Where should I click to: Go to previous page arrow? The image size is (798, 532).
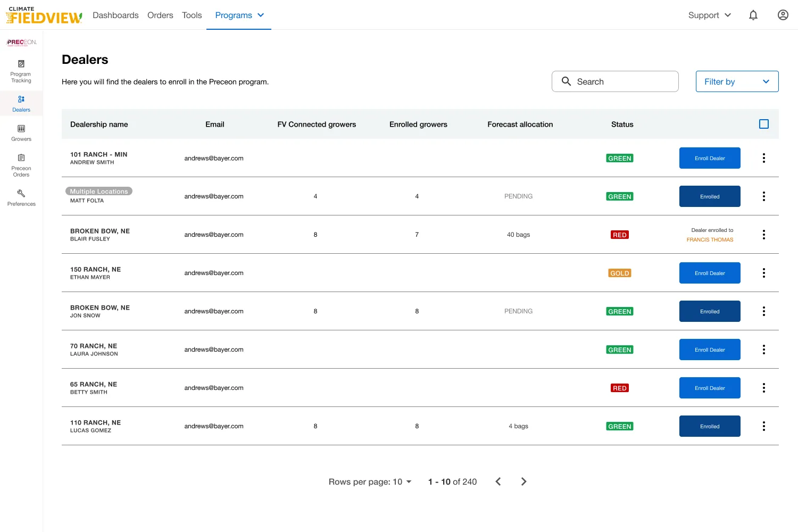coord(498,481)
